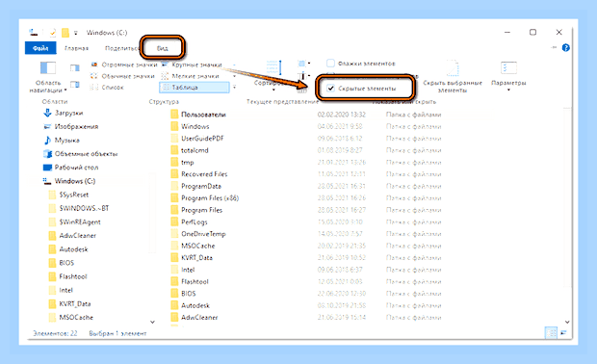Viewport: 597px width, 364px height.
Task: Select the Таблица layout option
Action: click(195, 88)
